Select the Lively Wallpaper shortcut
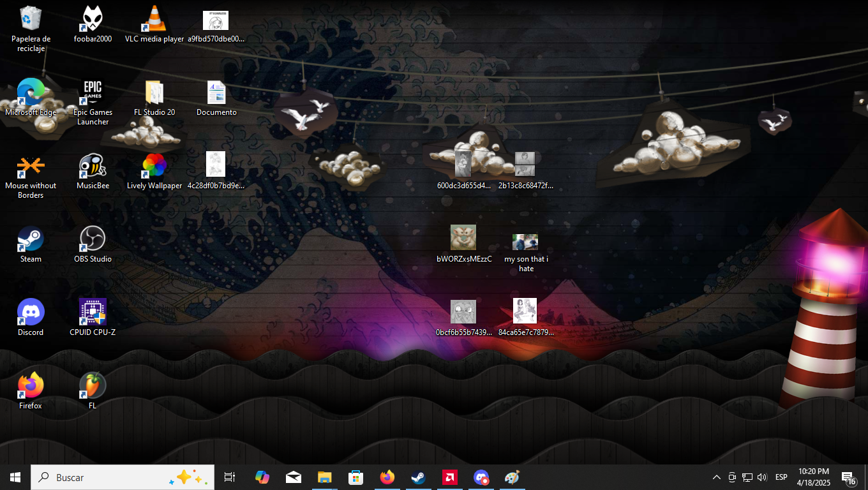Image resolution: width=868 pixels, height=490 pixels. point(154,171)
